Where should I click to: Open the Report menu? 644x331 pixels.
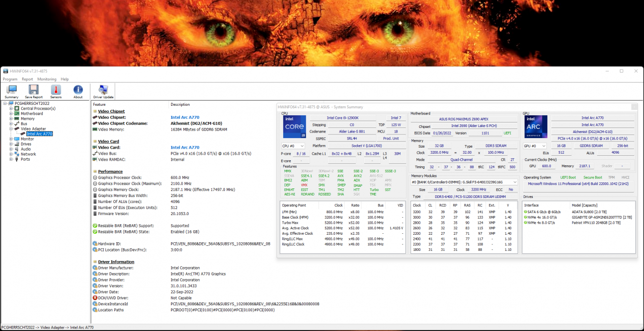pos(27,79)
